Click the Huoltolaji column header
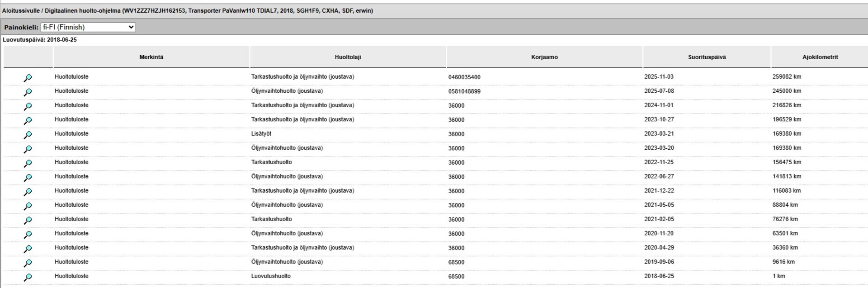The width and height of the screenshot is (868, 288). [x=348, y=57]
